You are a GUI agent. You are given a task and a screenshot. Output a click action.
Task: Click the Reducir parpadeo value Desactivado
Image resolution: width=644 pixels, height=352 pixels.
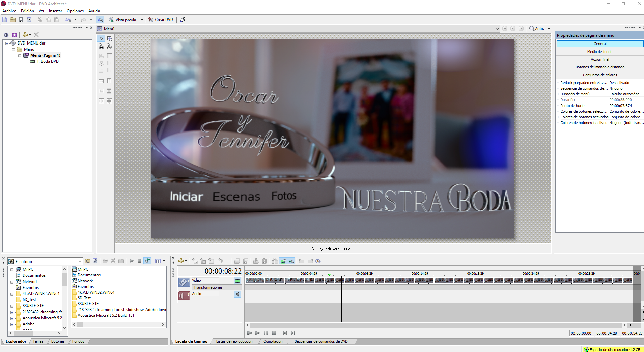pos(619,83)
